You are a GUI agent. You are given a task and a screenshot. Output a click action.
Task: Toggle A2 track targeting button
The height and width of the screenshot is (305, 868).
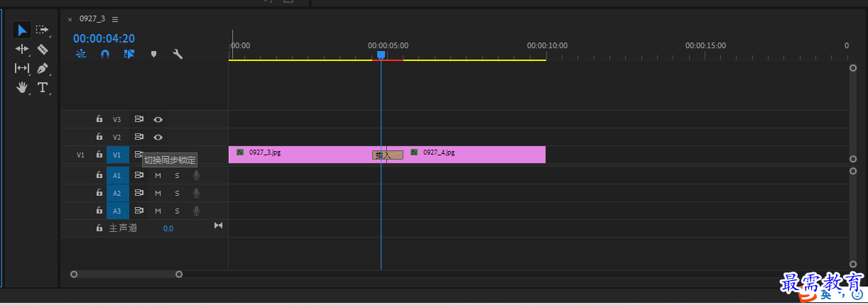point(117,193)
